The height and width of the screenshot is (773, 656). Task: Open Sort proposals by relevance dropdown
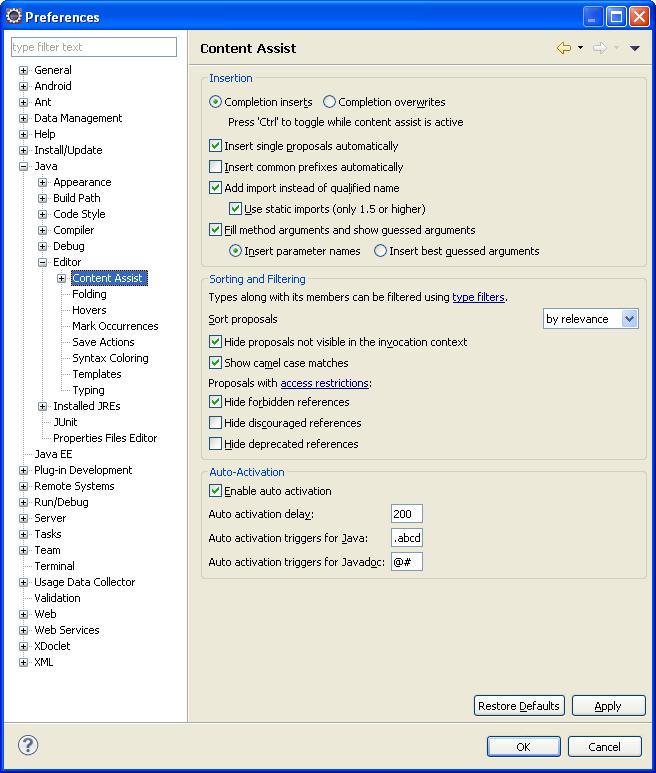[x=590, y=319]
